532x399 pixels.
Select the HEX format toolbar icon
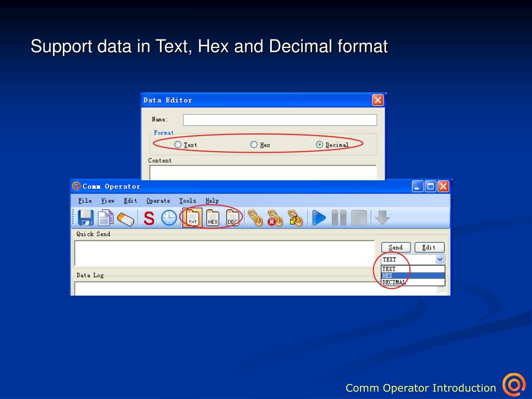(x=212, y=218)
